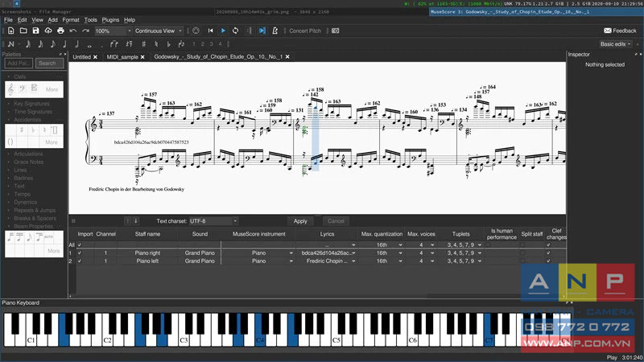
Task: Flip note direction icon
Action: click(181, 44)
